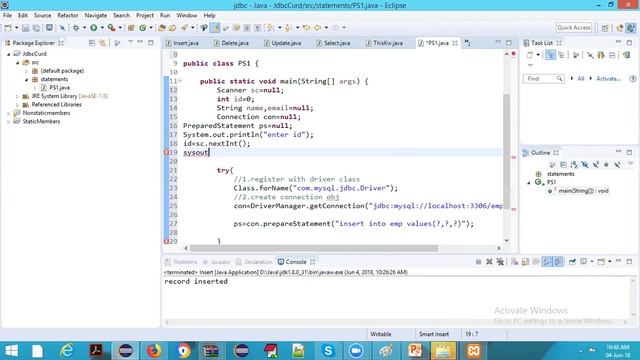Click the Terminate square in Console toolbar
This screenshot has width=640, height=360.
tap(478, 262)
